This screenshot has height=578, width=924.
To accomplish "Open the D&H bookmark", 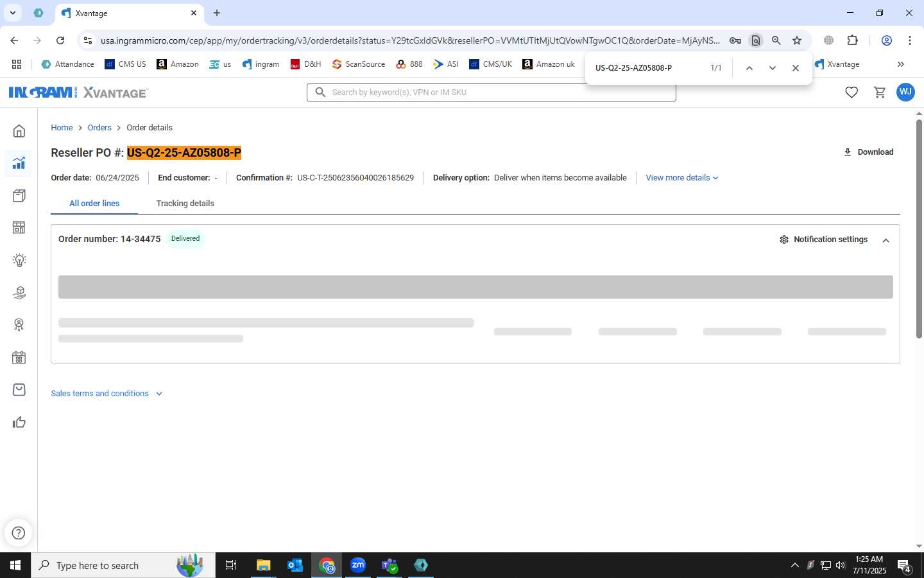I will coord(306,64).
